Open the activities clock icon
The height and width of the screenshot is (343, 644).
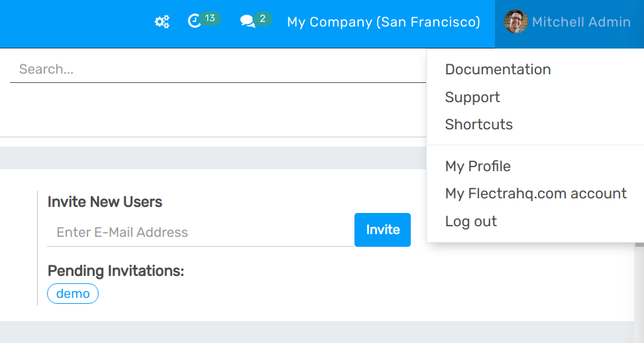(194, 22)
